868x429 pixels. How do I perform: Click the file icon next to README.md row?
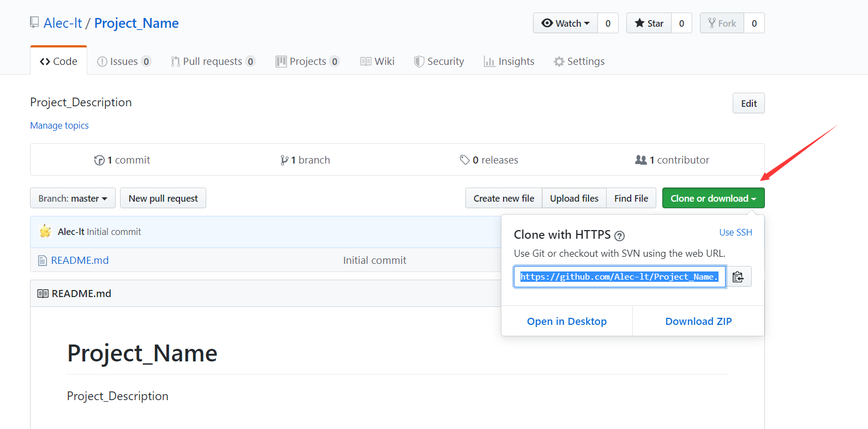pos(42,261)
